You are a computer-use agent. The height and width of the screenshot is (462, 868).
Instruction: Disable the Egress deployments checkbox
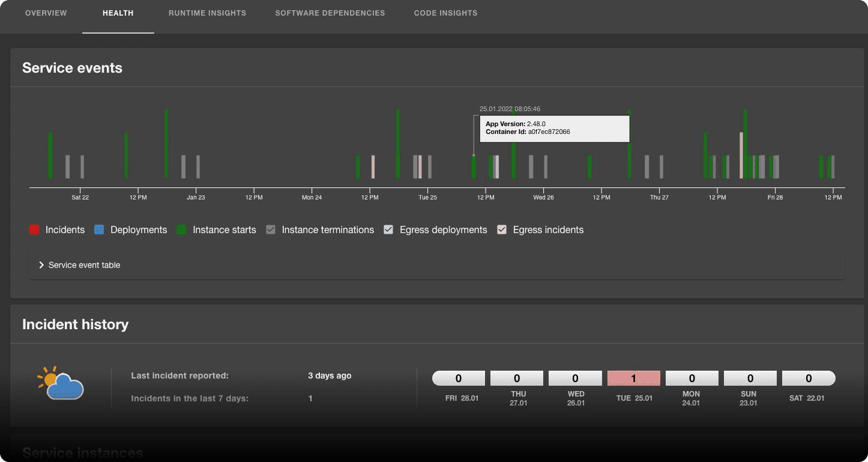[x=388, y=229]
